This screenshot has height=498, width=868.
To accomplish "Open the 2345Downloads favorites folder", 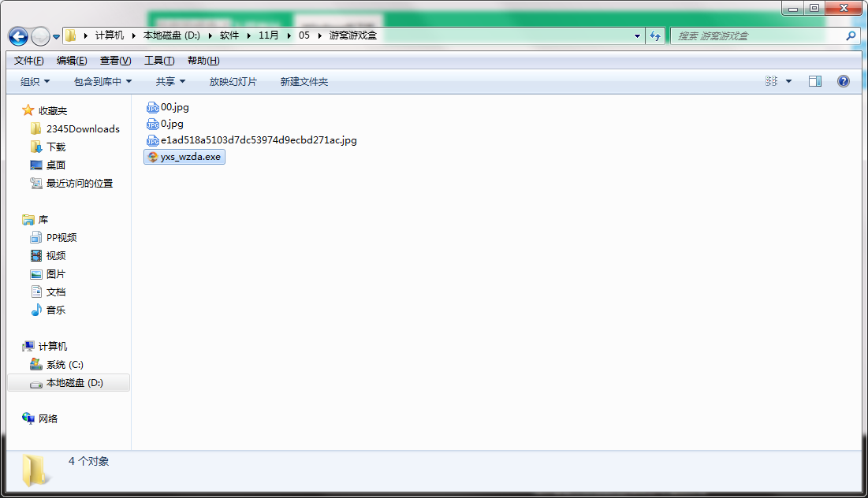I will (82, 129).
